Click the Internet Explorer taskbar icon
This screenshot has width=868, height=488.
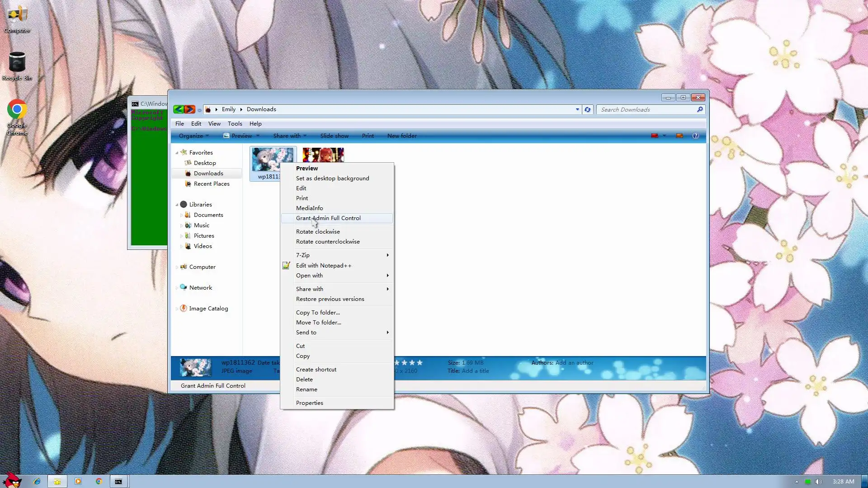coord(37,481)
